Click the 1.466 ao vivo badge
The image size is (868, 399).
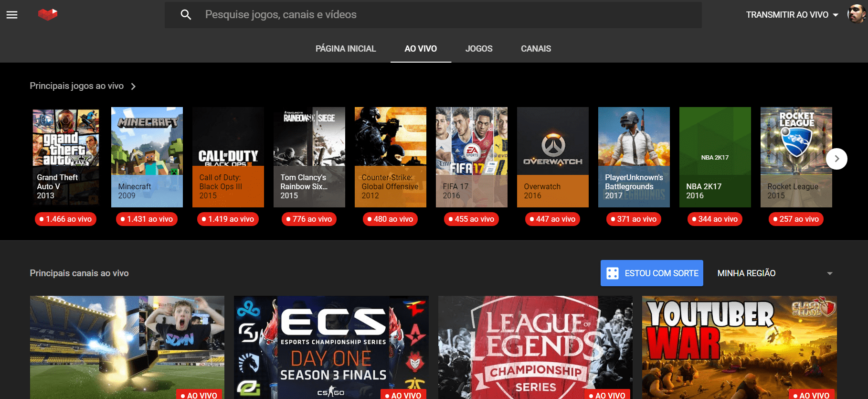[x=66, y=219]
